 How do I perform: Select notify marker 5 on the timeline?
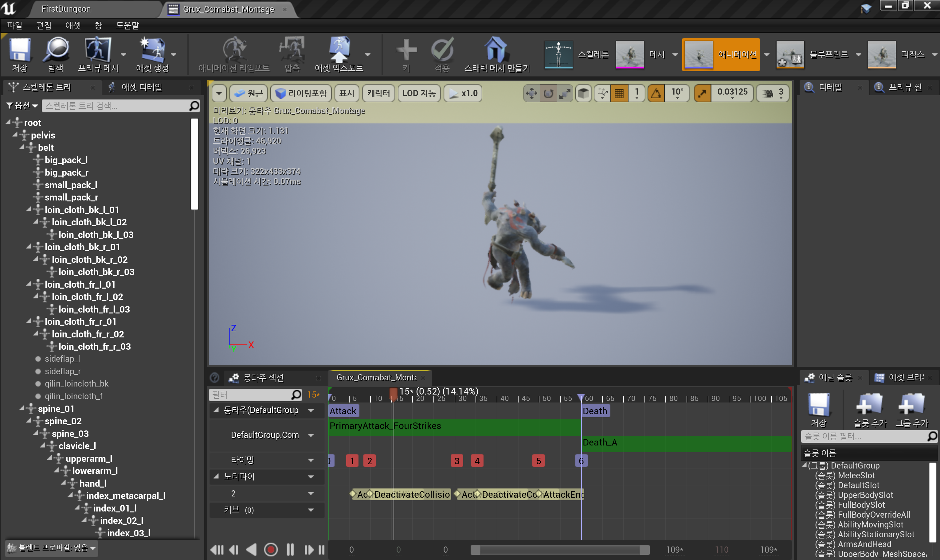coord(538,461)
